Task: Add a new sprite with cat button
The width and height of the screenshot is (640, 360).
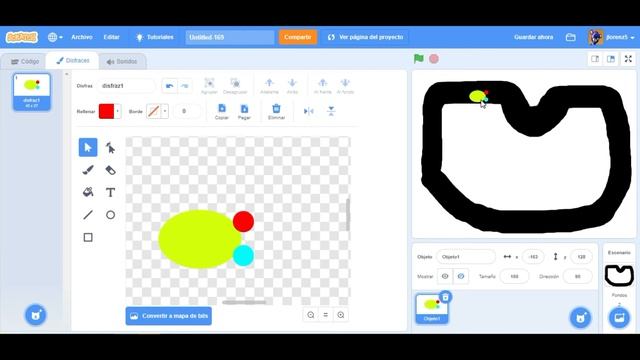Action: [580, 317]
